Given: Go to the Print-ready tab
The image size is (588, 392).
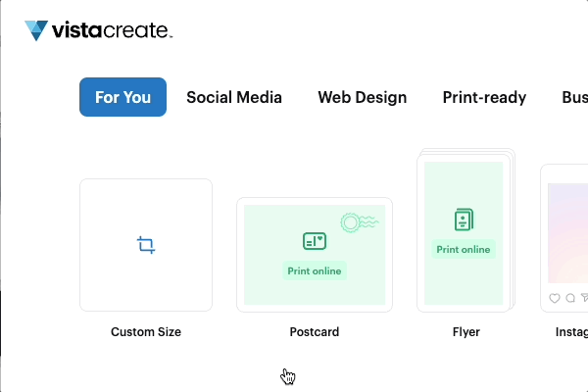Looking at the screenshot, I should click(x=484, y=98).
